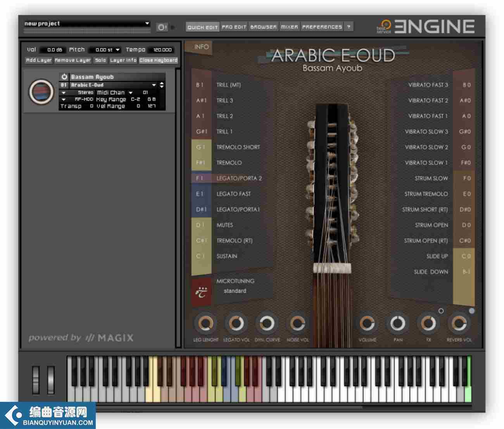Select the LEGATO FAST articulation
The image size is (504, 429).
(234, 194)
